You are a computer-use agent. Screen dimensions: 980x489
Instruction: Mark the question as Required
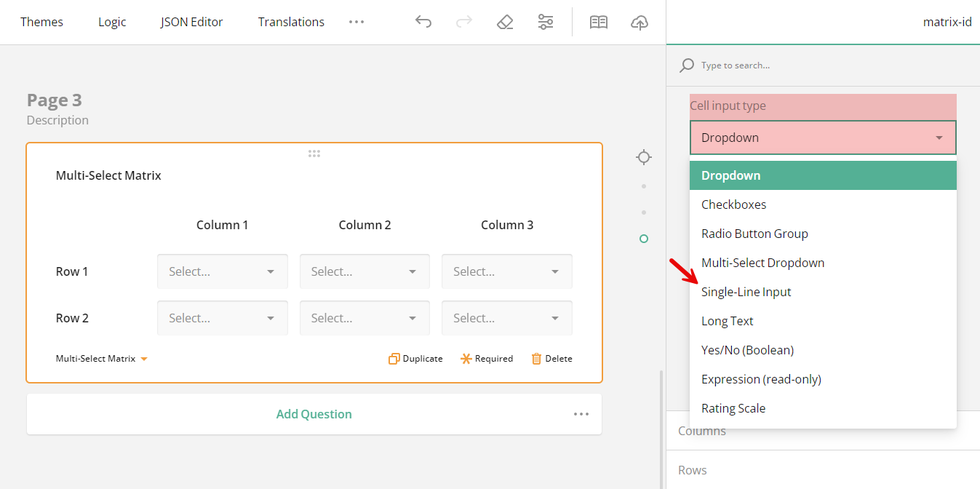[486, 358]
